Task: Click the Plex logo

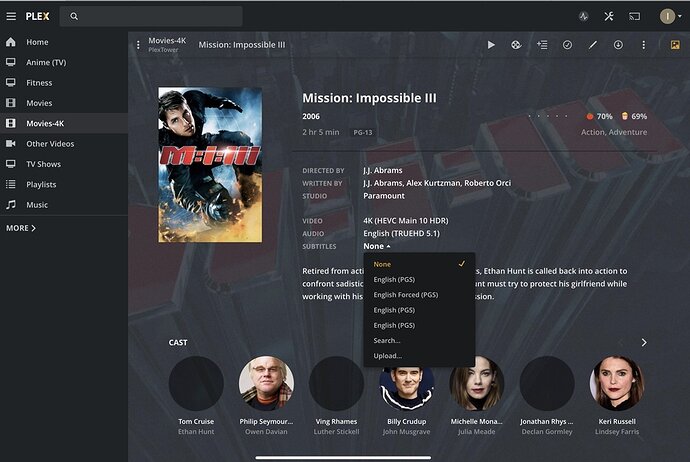Action: click(37, 16)
